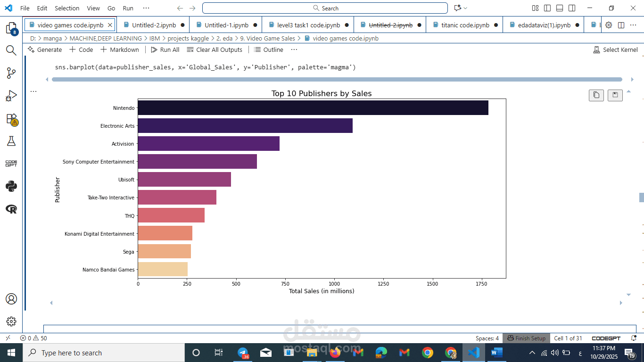
Task: Click Clear All Outputs
Action: (x=215, y=49)
